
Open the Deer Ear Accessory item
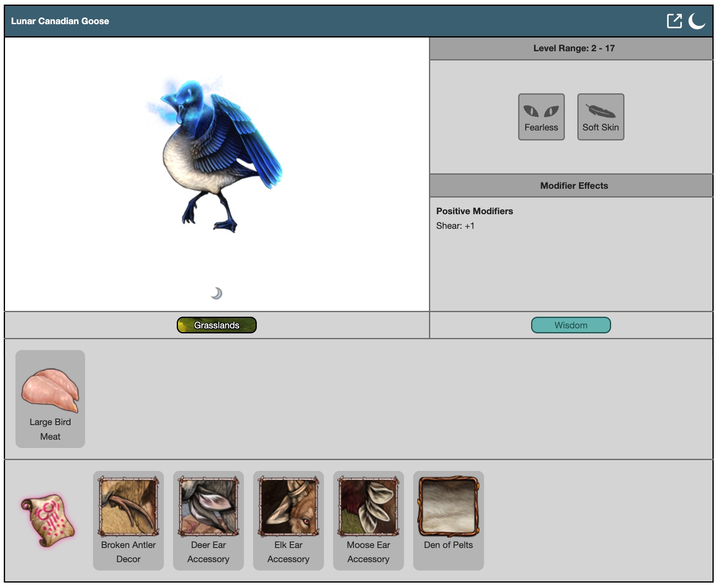208,520
